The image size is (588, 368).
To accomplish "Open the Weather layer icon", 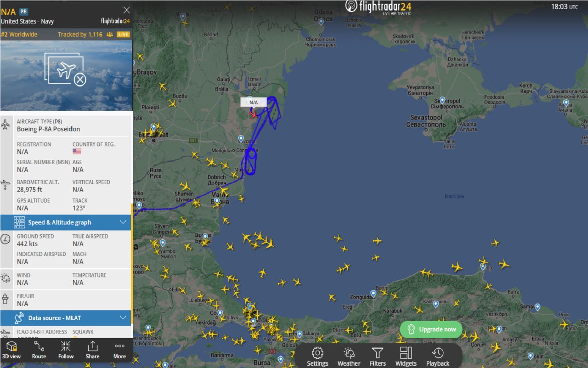I will (x=349, y=353).
